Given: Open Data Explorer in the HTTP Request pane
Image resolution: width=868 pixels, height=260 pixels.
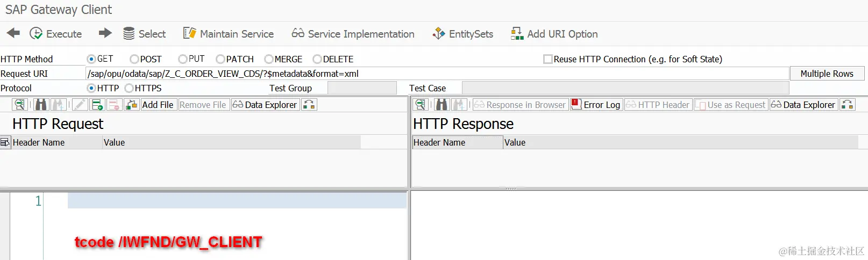Looking at the screenshot, I should click(265, 105).
